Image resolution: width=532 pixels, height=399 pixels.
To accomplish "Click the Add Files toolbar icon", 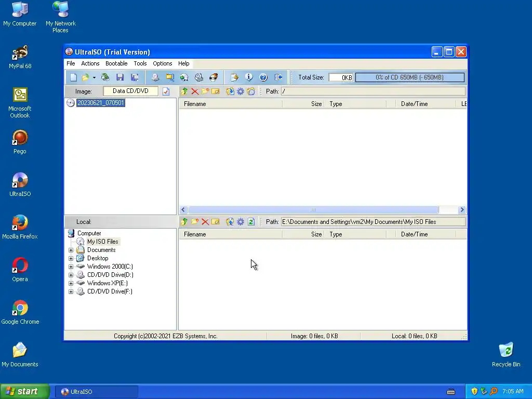I will [x=234, y=77].
